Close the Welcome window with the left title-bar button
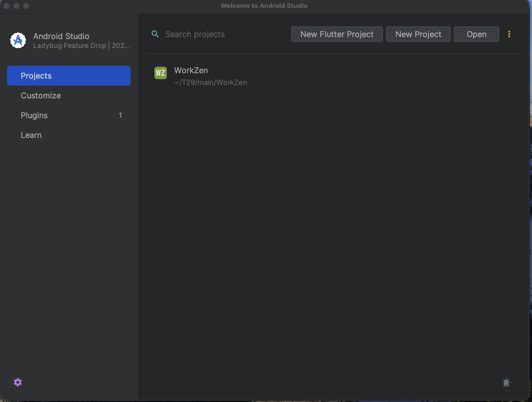Viewport: 532px width, 402px height. (x=6, y=6)
